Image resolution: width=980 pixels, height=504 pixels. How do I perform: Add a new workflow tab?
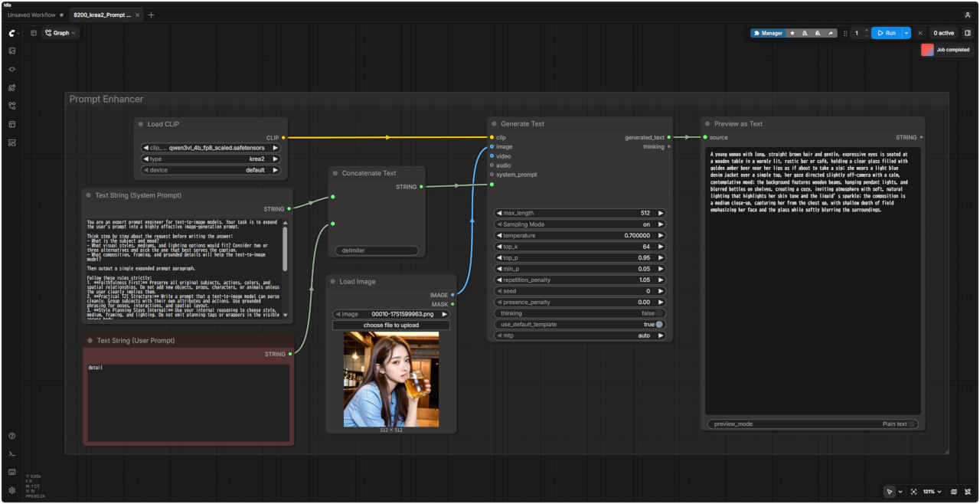click(x=151, y=15)
